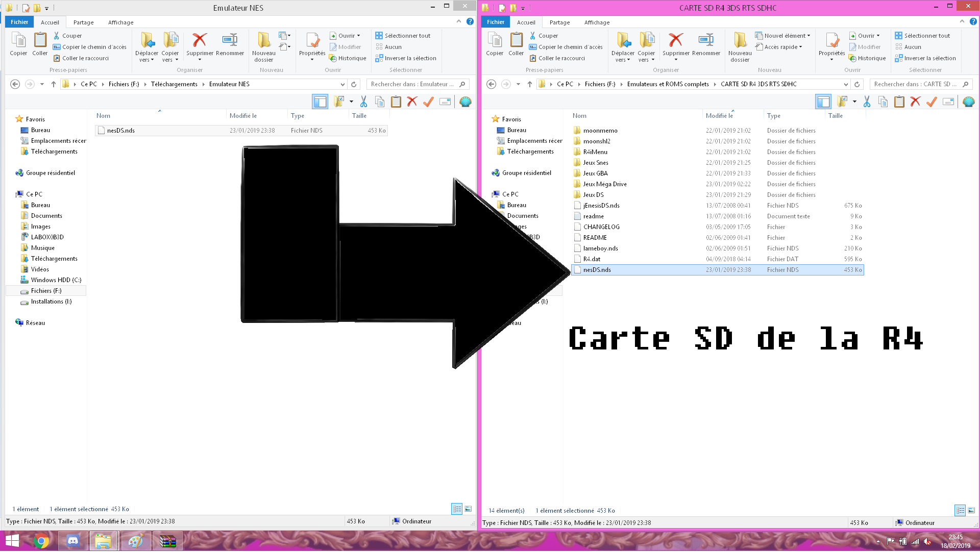The width and height of the screenshot is (980, 552).
Task: Click Nouveau dossier in CARTE SD window ribbon
Action: [x=740, y=47]
